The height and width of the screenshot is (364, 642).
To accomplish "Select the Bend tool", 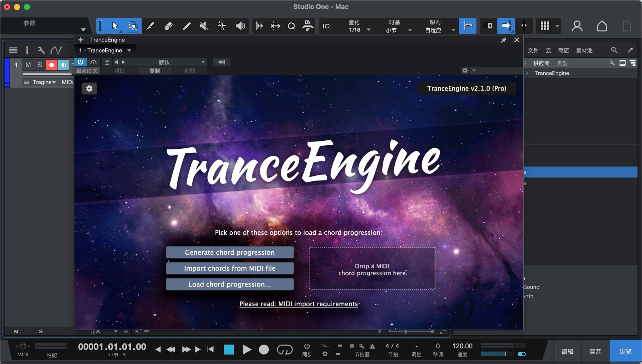I will [x=222, y=26].
